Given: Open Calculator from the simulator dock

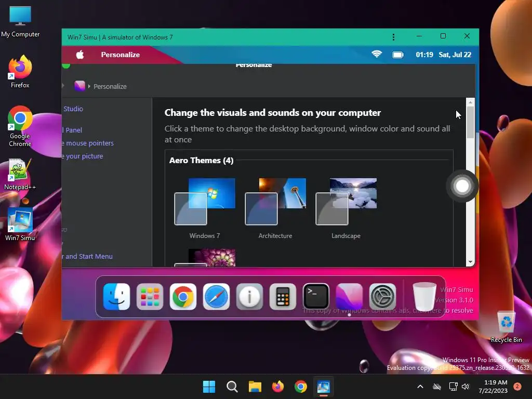Looking at the screenshot, I should (283, 297).
